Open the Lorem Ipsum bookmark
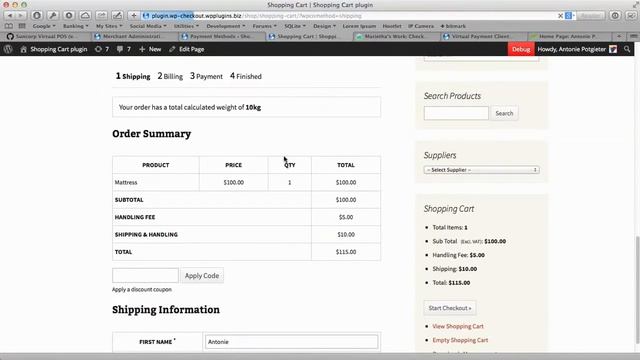Viewport: 640px width, 360px height. 359,26
